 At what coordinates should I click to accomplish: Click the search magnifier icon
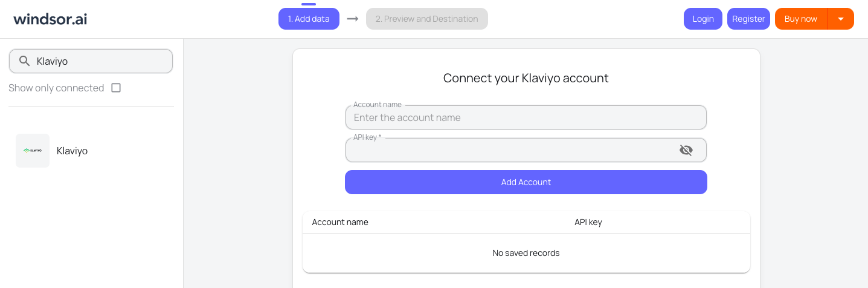[25, 61]
